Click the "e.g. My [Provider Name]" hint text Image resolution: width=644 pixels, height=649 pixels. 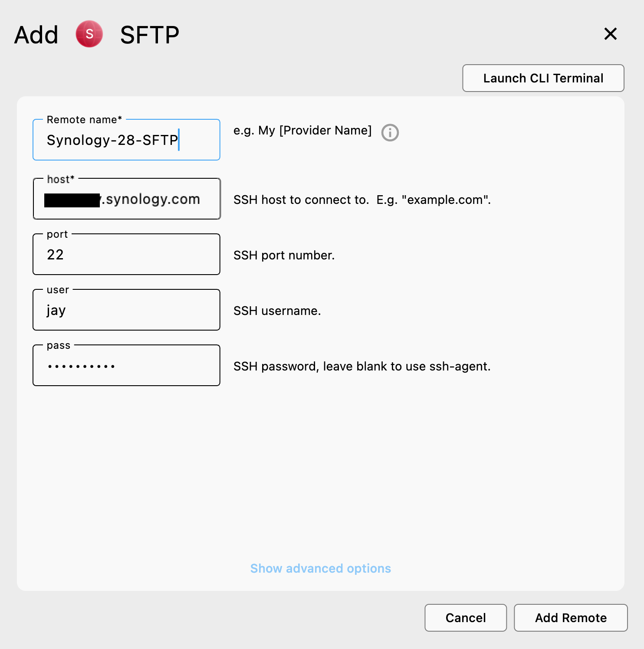coord(302,130)
